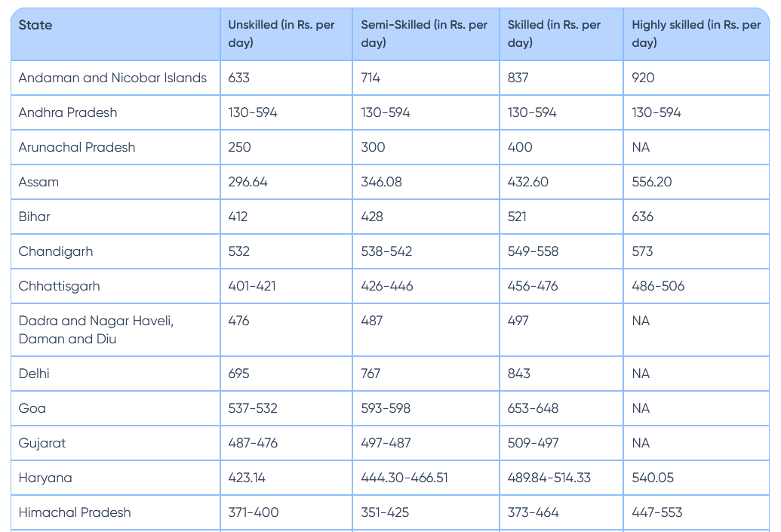781x532 pixels.
Task: Click Goa's semi-skilled range 593-598
Action: pyautogui.click(x=386, y=408)
